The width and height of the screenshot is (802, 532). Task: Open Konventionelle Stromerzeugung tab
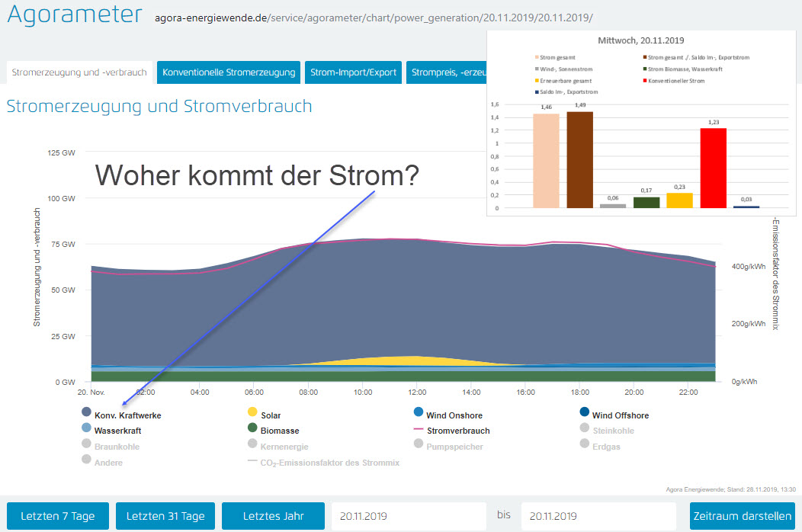point(229,72)
